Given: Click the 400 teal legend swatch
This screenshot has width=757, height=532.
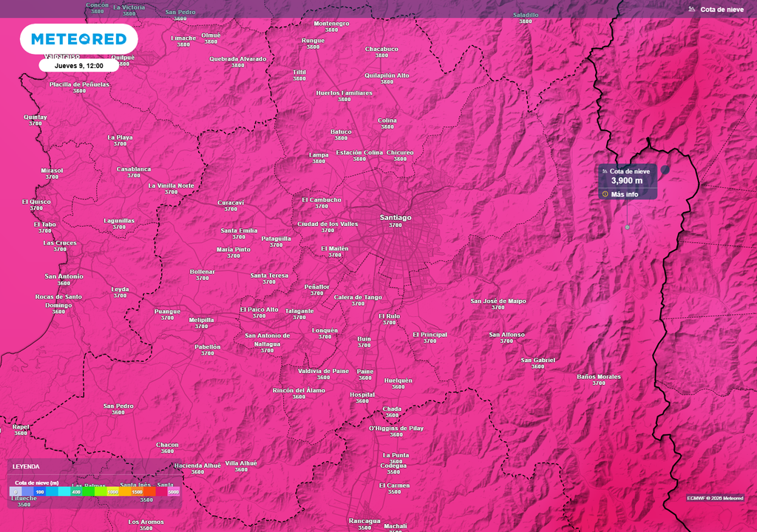Looking at the screenshot, I should click(x=76, y=491).
